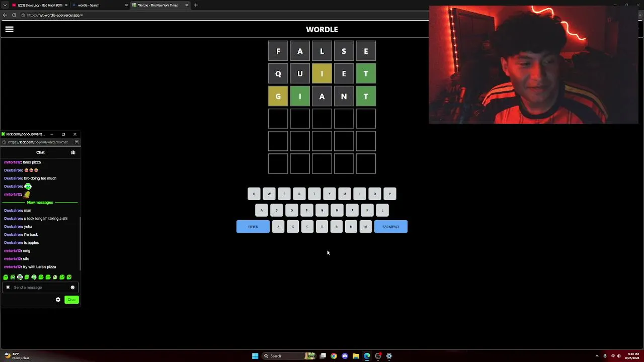Click the Z key on Wordle keyboard
The width and height of the screenshot is (644, 362).
278,227
